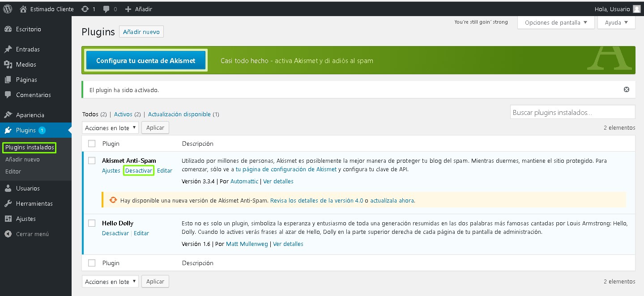Go to Entradas in the sidebar
644x296 pixels.
[x=28, y=49]
